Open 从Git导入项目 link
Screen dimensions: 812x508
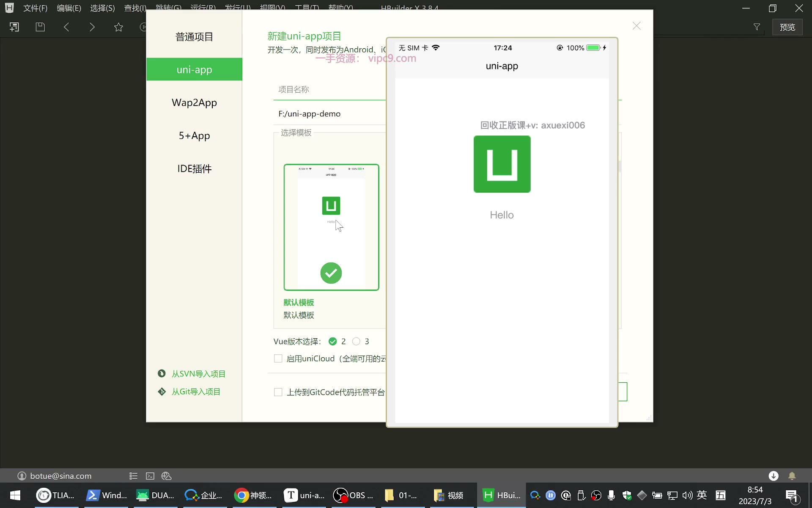pos(196,392)
